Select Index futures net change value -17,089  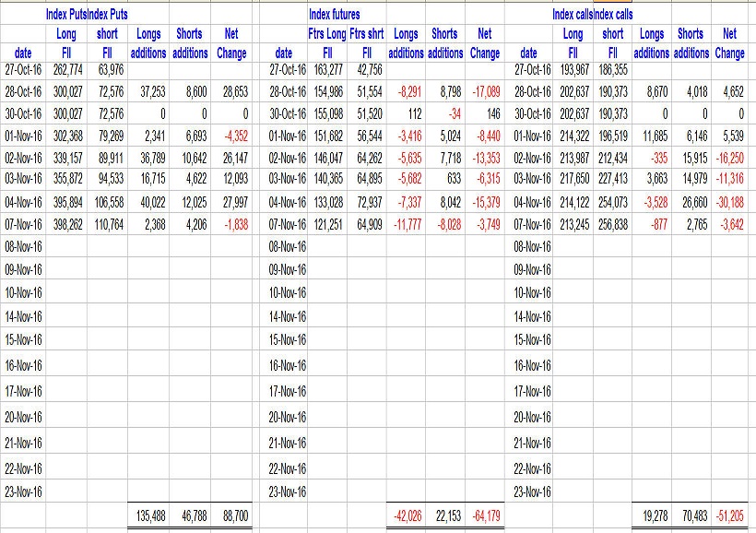pos(485,92)
